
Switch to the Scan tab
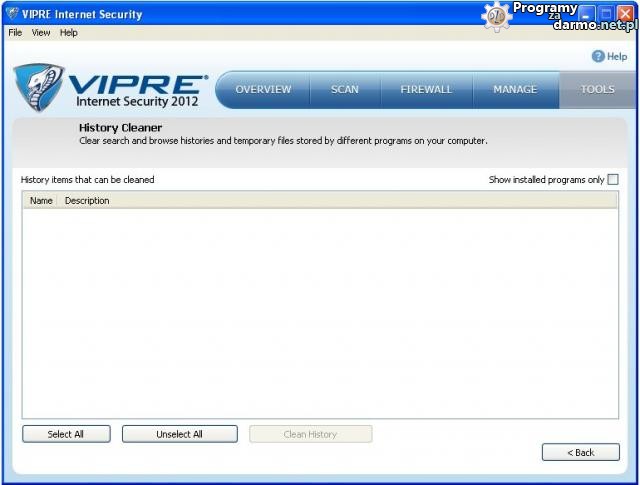(345, 90)
